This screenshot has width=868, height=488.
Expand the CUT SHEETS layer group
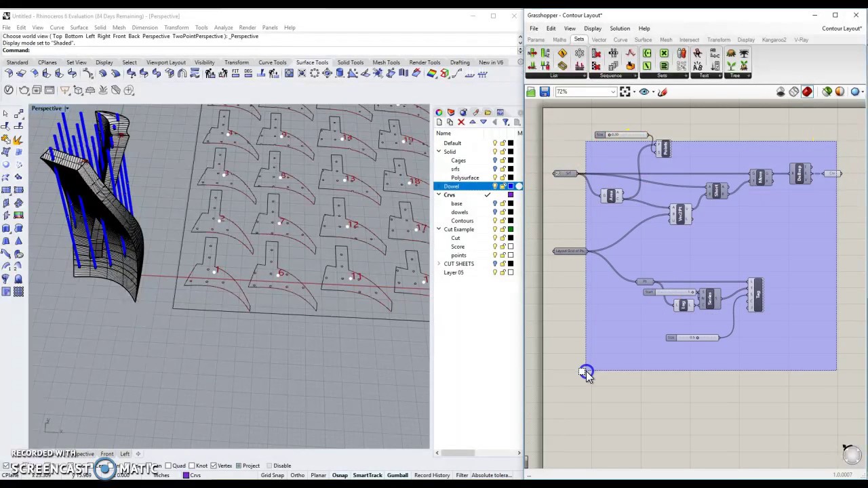(439, 264)
